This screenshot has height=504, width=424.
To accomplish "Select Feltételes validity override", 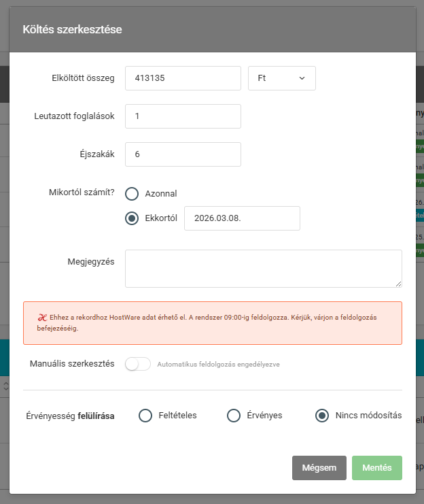I will click(145, 416).
